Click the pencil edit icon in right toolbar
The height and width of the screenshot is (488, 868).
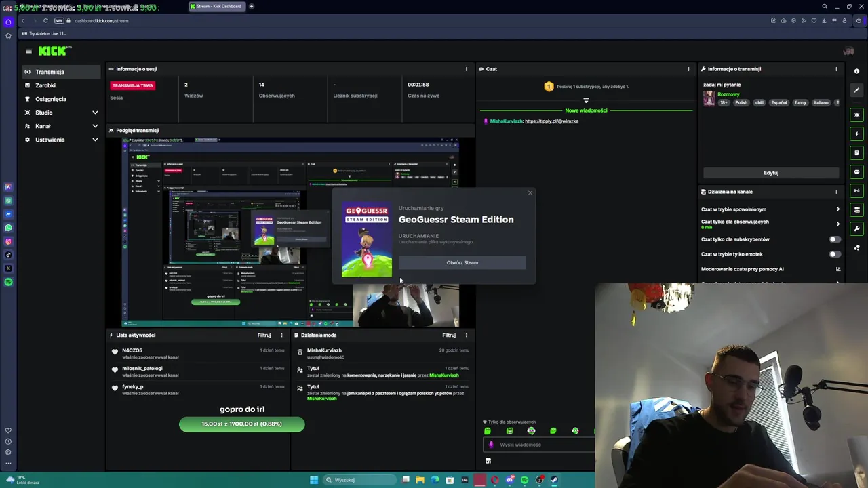[x=857, y=90]
